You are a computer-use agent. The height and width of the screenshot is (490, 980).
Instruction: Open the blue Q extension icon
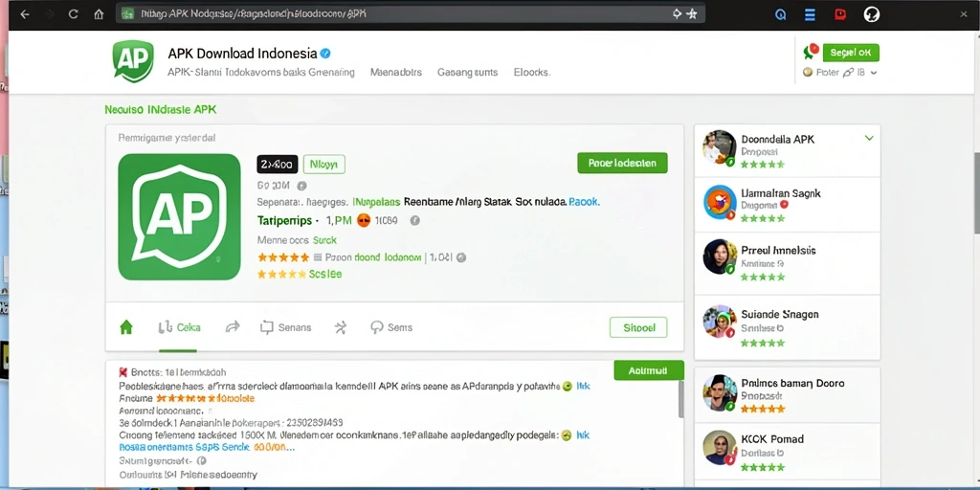click(780, 14)
